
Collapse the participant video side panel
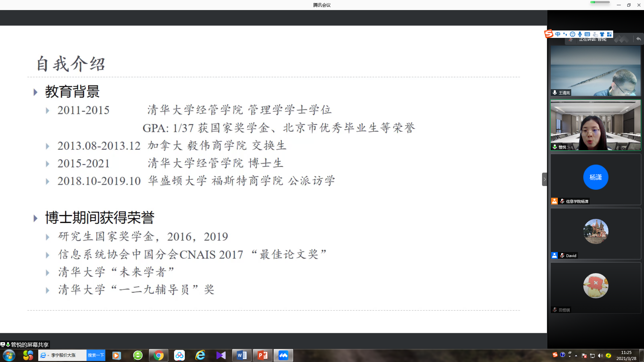[x=544, y=179]
